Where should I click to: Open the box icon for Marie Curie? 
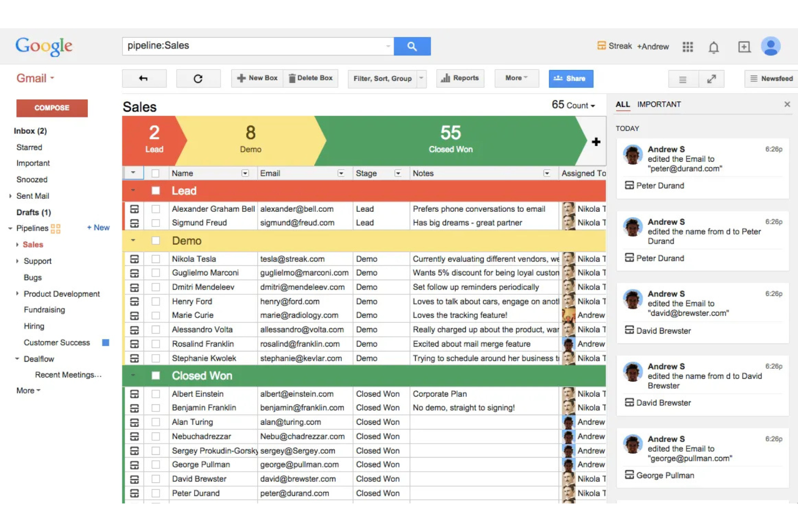pos(134,315)
